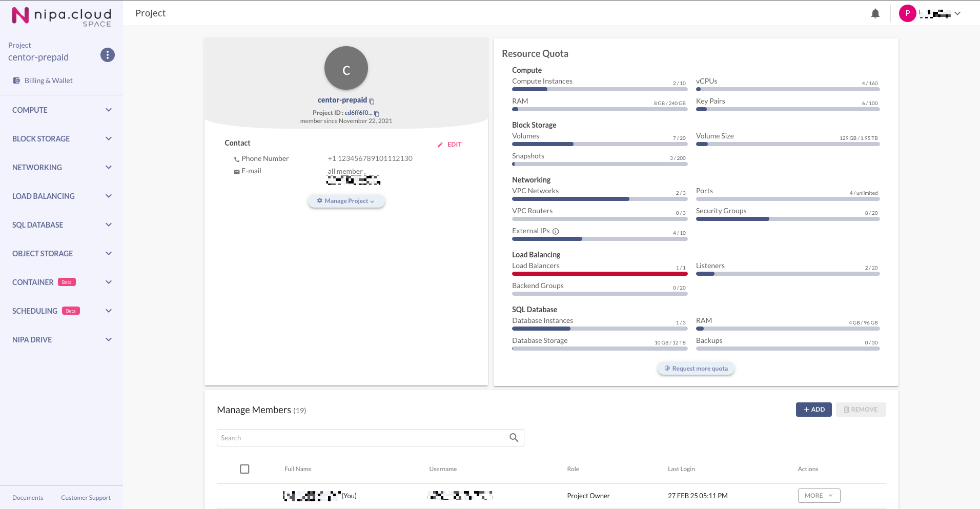Click the External IPs info icon
Viewport: 980px width, 509px height.
click(556, 231)
